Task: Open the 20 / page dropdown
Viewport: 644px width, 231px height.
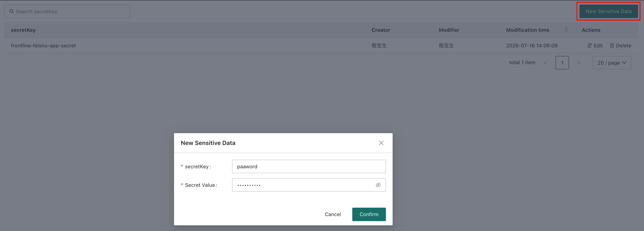Action: 611,62
